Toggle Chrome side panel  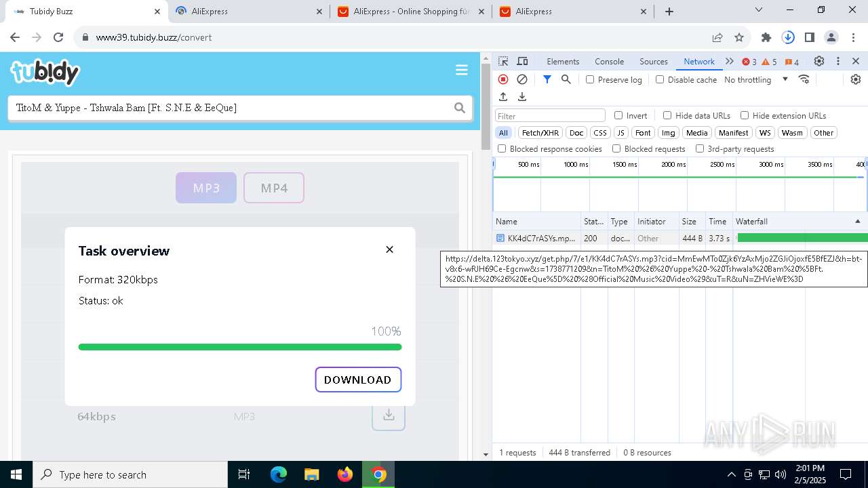coord(810,37)
